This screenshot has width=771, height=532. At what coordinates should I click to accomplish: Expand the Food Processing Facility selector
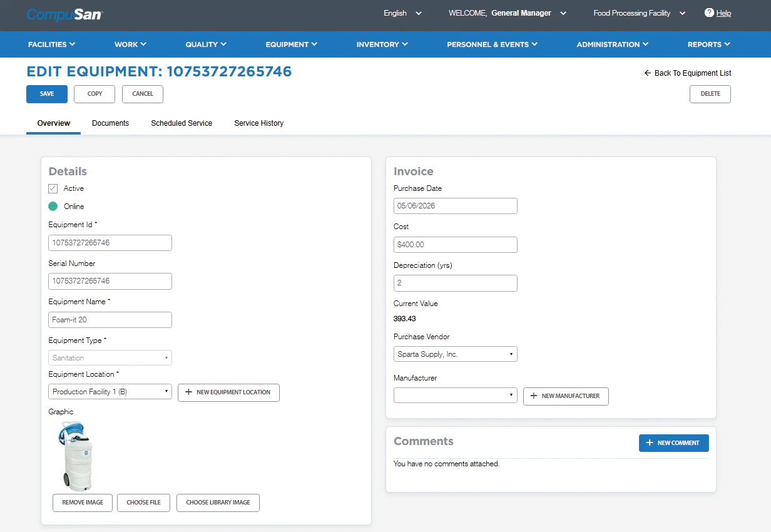pyautogui.click(x=640, y=13)
